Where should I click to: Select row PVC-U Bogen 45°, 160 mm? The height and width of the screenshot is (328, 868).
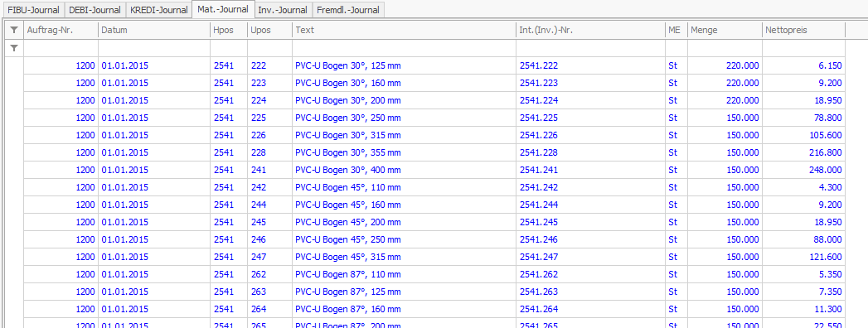[x=434, y=205]
